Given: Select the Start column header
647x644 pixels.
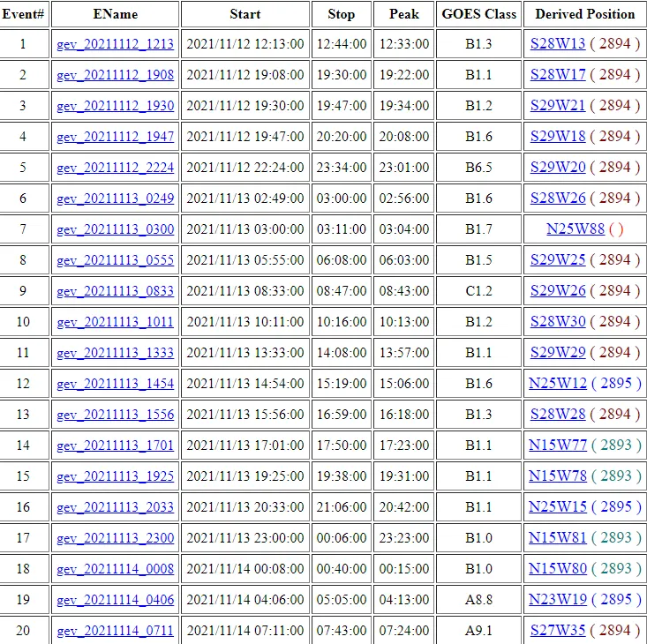Looking at the screenshot, I should click(245, 14).
